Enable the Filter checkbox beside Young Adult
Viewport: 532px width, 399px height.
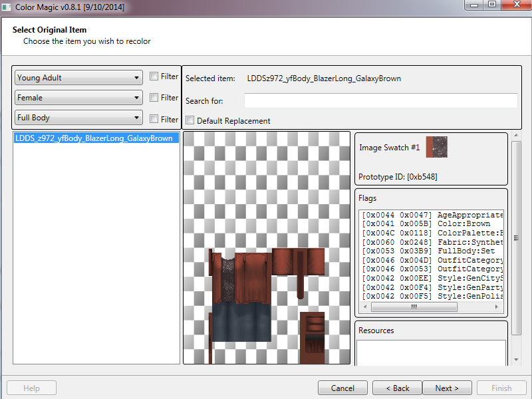tap(154, 76)
